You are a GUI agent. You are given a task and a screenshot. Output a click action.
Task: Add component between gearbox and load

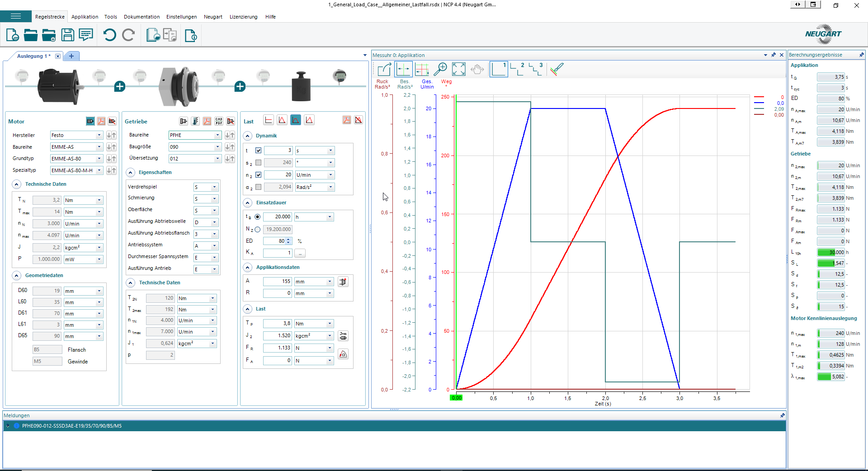(x=240, y=86)
